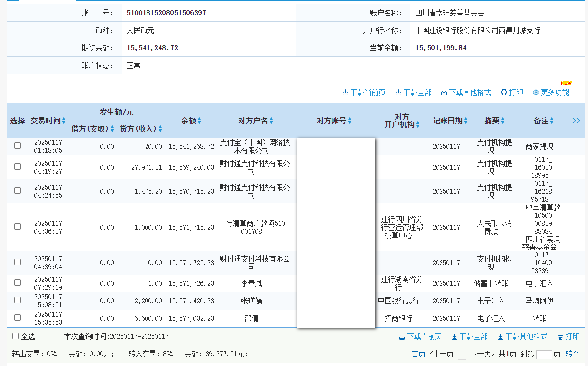This screenshot has width=588, height=366.
Task: Select the 04:39:04 transaction checkbox
Action: [x=17, y=262]
